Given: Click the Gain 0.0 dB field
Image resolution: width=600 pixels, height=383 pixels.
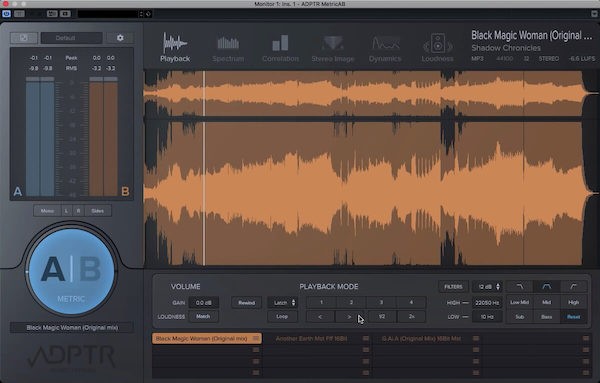Looking at the screenshot, I should (x=203, y=303).
